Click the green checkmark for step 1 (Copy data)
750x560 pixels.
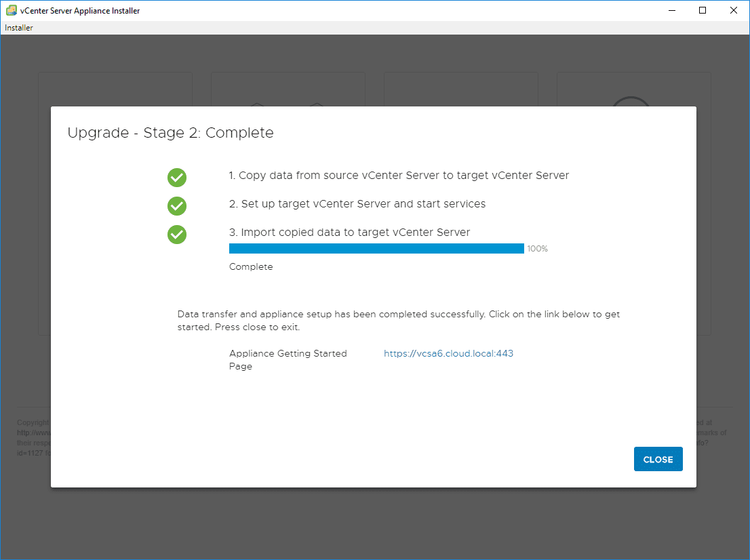pyautogui.click(x=177, y=178)
